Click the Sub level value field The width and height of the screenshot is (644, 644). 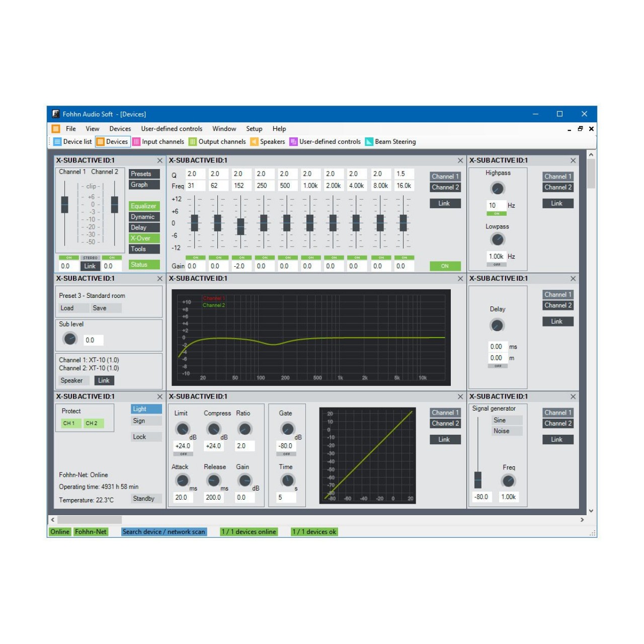click(94, 341)
